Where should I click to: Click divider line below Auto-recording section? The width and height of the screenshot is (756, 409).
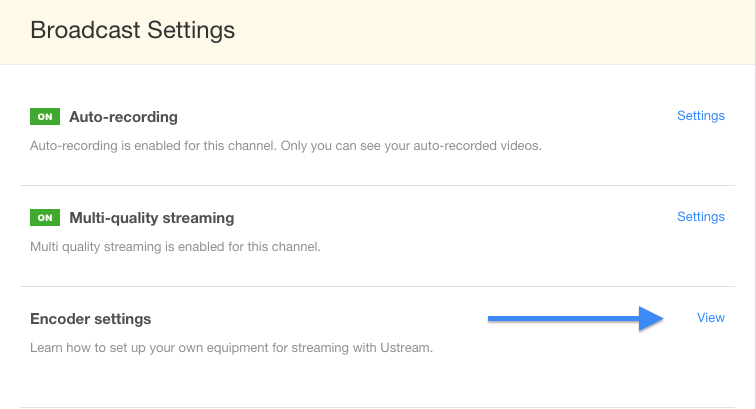click(x=378, y=185)
